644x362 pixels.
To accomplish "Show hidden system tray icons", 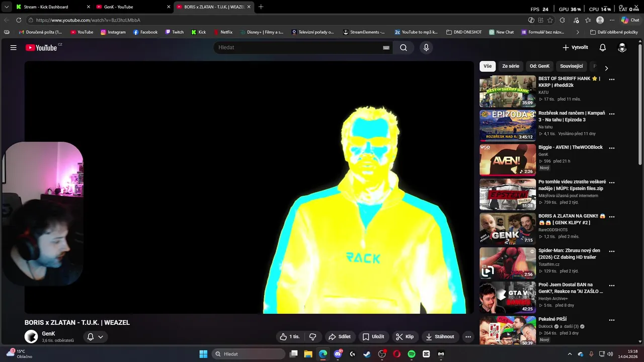I will pos(570,354).
